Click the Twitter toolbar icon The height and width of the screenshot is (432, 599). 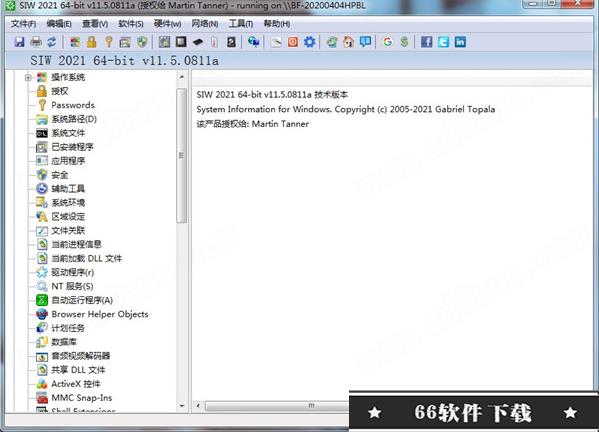pyautogui.click(x=444, y=42)
